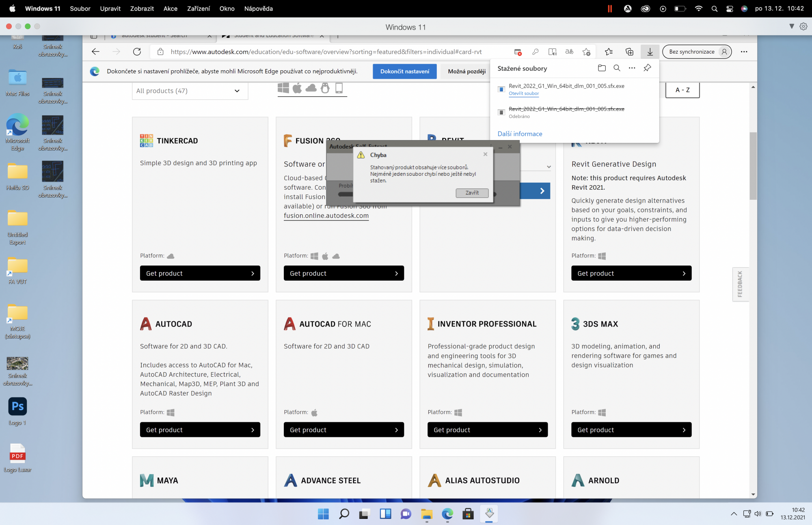The image size is (812, 525).
Task: Click the Translate page icon
Action: [569, 52]
